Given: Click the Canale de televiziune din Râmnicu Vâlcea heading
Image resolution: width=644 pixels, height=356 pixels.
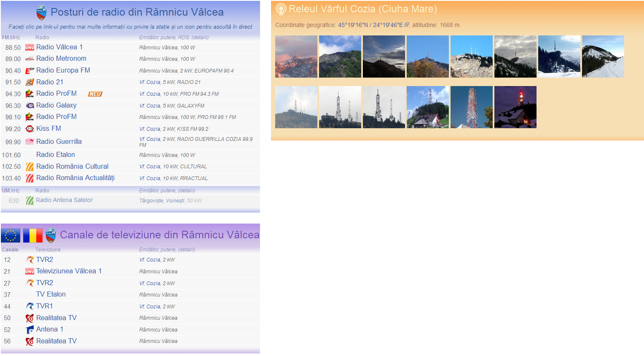Looking at the screenshot, I should click(159, 235).
